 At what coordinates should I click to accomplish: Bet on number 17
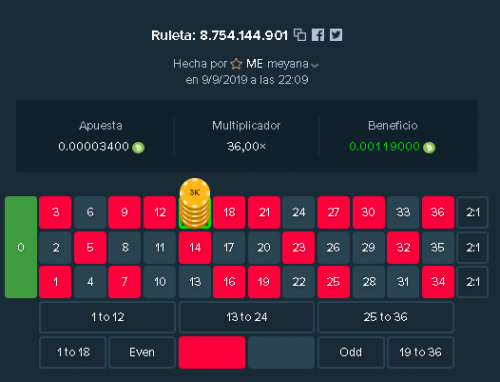click(x=229, y=248)
